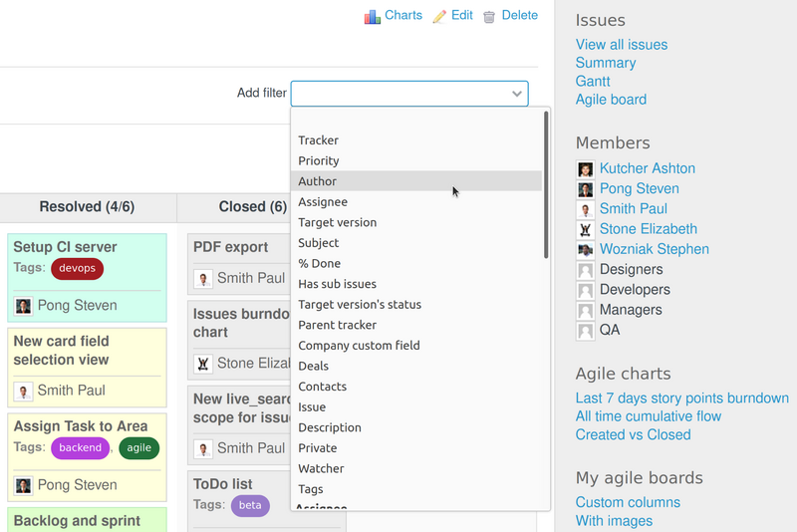The height and width of the screenshot is (532, 797).
Task: Click Pong Steven's avatar on Setup CI server card
Action: pyautogui.click(x=23, y=306)
